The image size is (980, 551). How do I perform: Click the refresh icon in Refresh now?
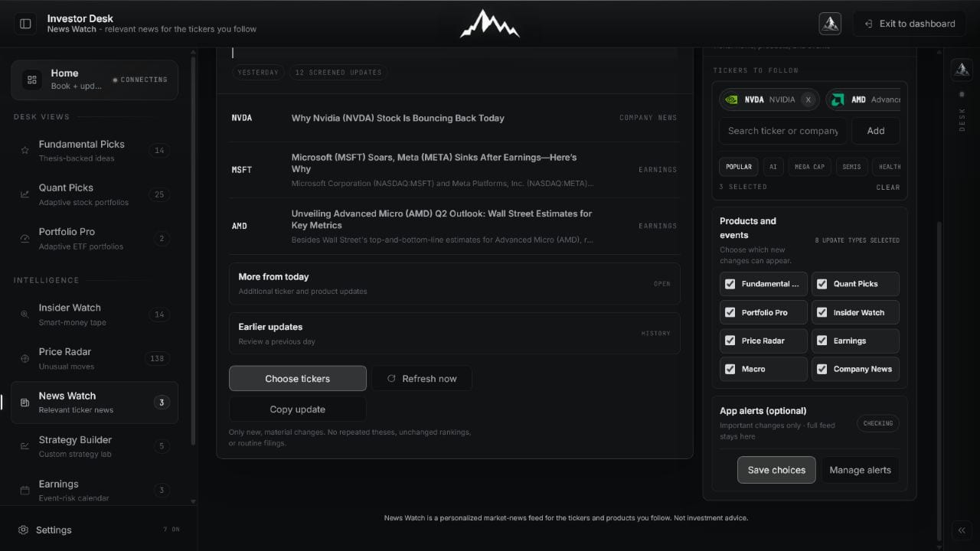tap(392, 378)
